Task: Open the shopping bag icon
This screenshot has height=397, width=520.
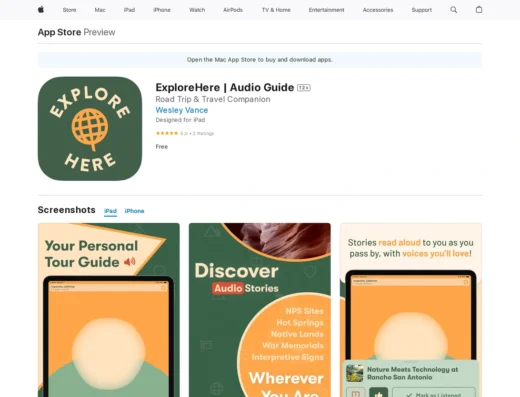Action: pyautogui.click(x=479, y=10)
